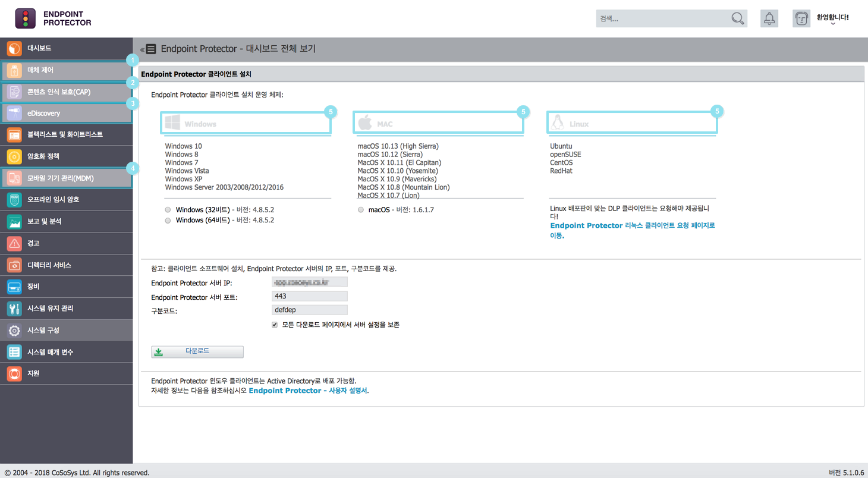Click the 디렉터리 서비스 icon
The width and height of the screenshot is (868, 478).
(x=14, y=265)
